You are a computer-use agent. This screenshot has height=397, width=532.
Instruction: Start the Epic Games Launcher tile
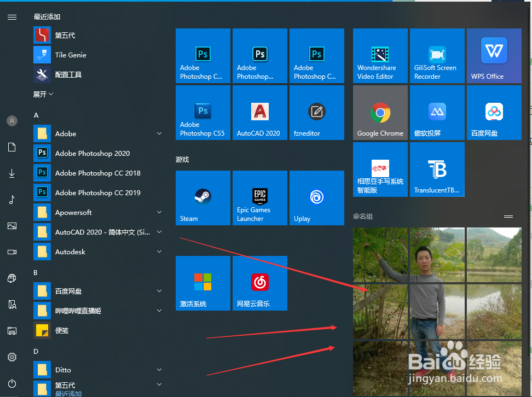click(259, 198)
